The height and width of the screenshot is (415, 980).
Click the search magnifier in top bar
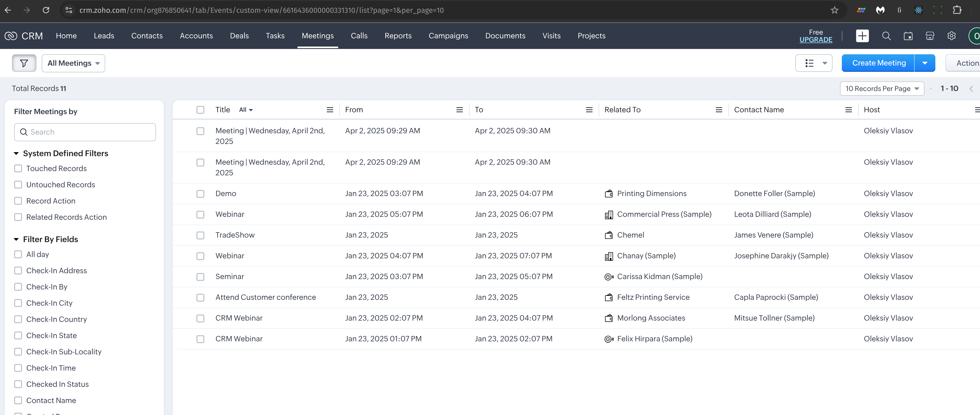click(x=886, y=36)
